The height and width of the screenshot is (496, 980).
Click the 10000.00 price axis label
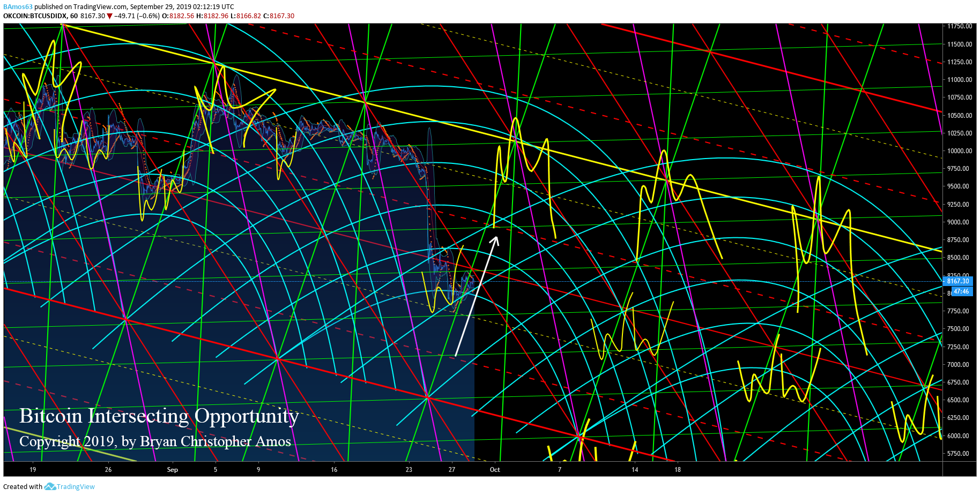pos(960,151)
